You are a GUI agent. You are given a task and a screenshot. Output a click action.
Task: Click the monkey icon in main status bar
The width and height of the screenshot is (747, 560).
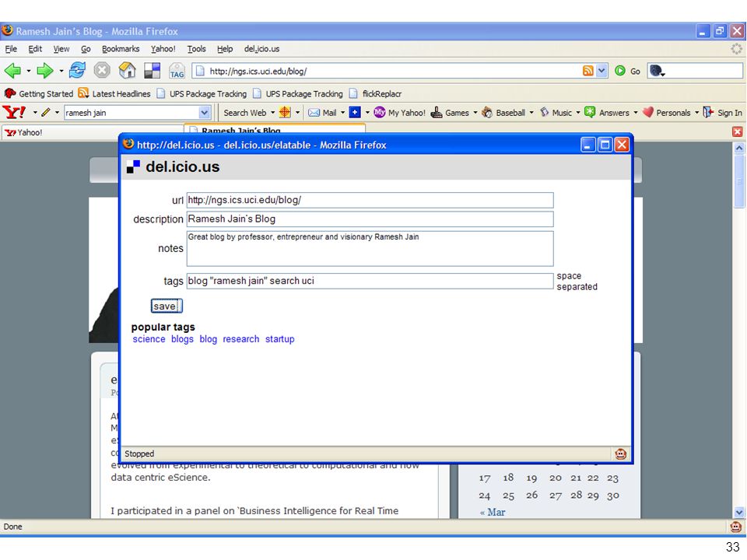pos(736,527)
